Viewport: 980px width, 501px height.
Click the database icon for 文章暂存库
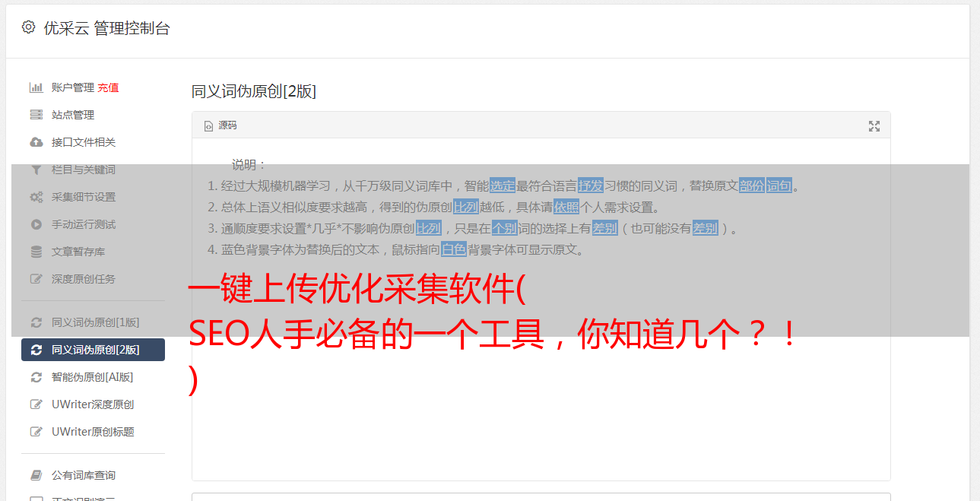tap(36, 252)
